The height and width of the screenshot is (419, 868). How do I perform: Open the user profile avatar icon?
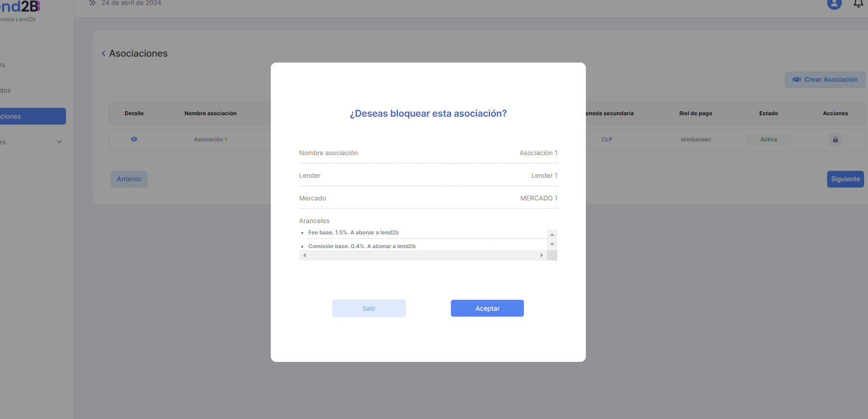[x=834, y=4]
